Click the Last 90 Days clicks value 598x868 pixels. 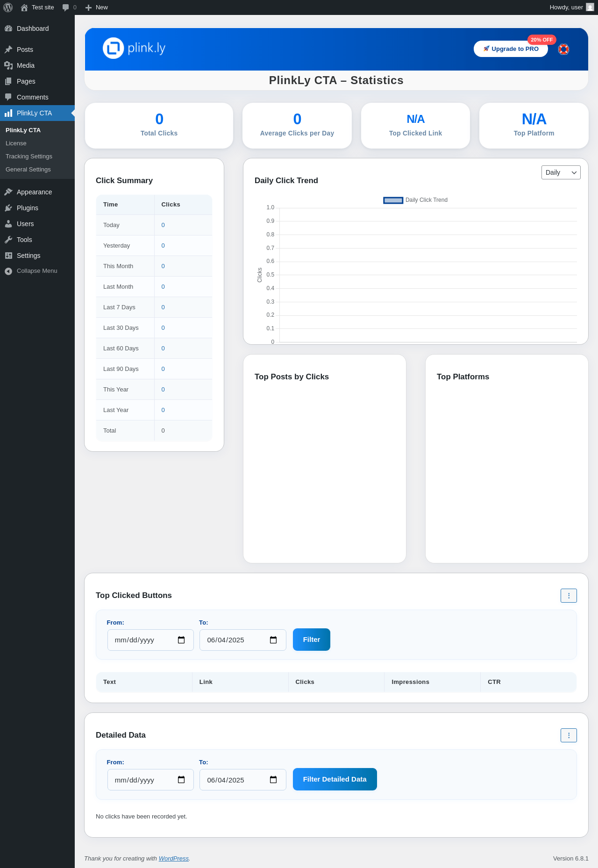(163, 369)
